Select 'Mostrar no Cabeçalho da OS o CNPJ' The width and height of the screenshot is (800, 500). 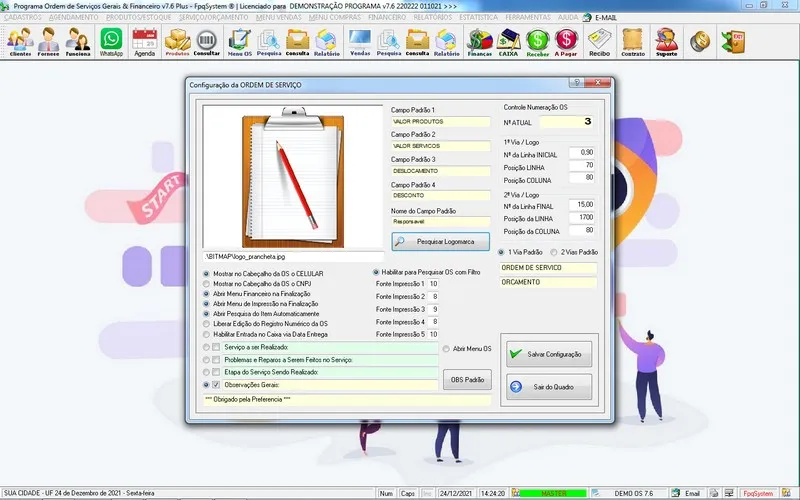[x=207, y=285]
